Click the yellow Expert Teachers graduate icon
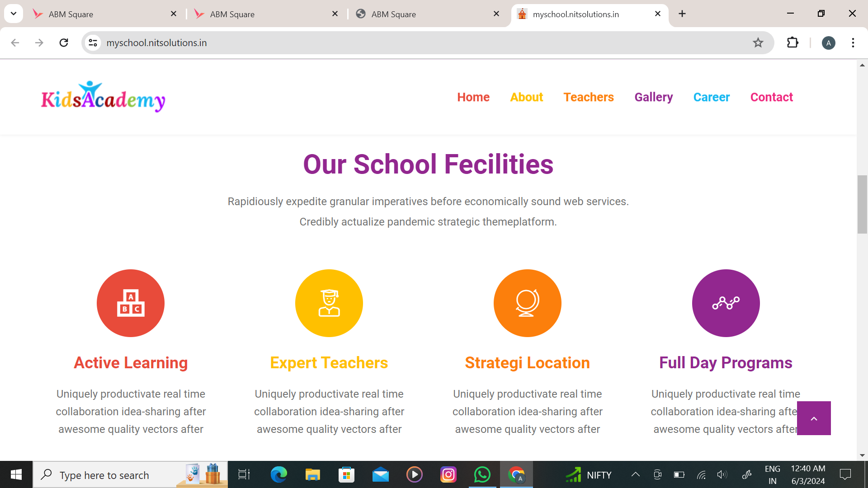Screen dimensions: 868x488 329,303
